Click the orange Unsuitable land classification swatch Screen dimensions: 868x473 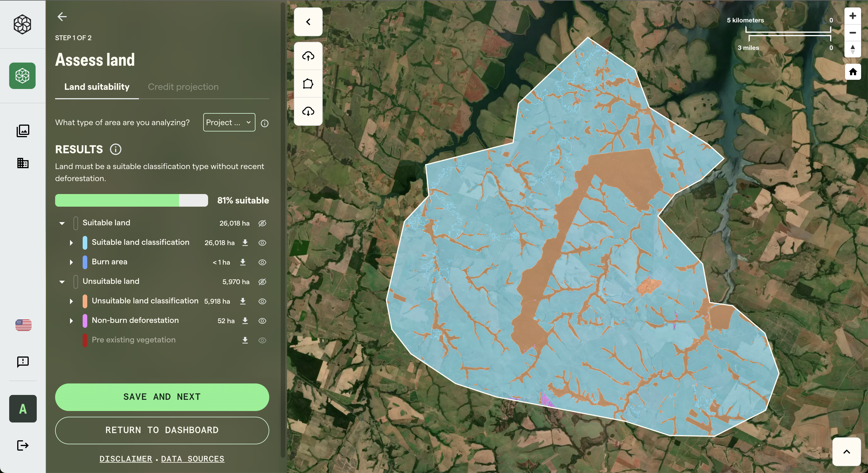tap(85, 301)
